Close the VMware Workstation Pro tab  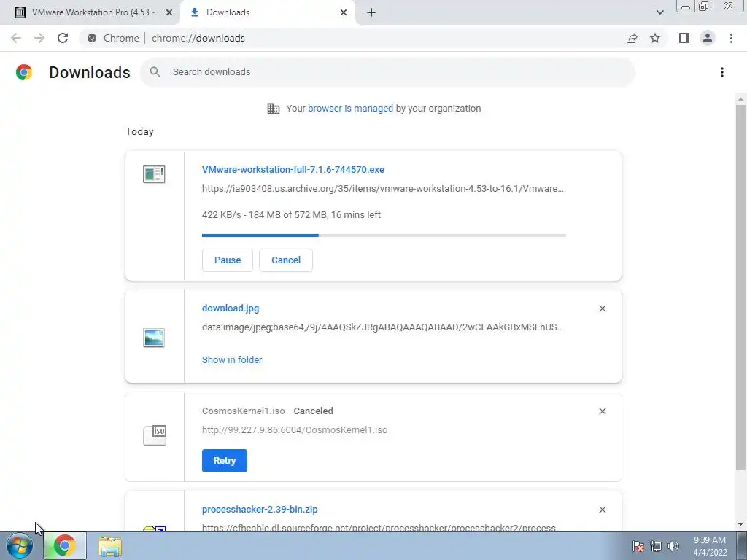coord(169,12)
